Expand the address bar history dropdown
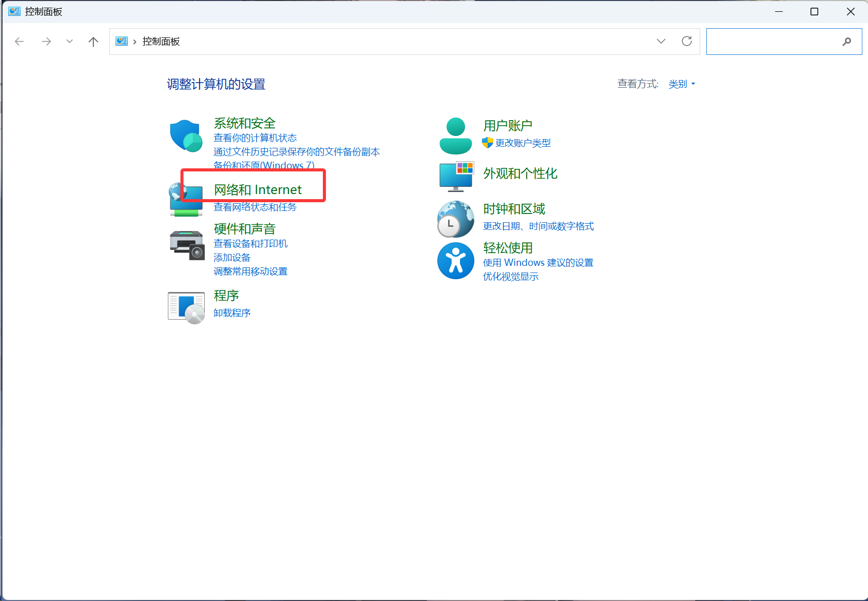The height and width of the screenshot is (601, 868). click(x=661, y=41)
